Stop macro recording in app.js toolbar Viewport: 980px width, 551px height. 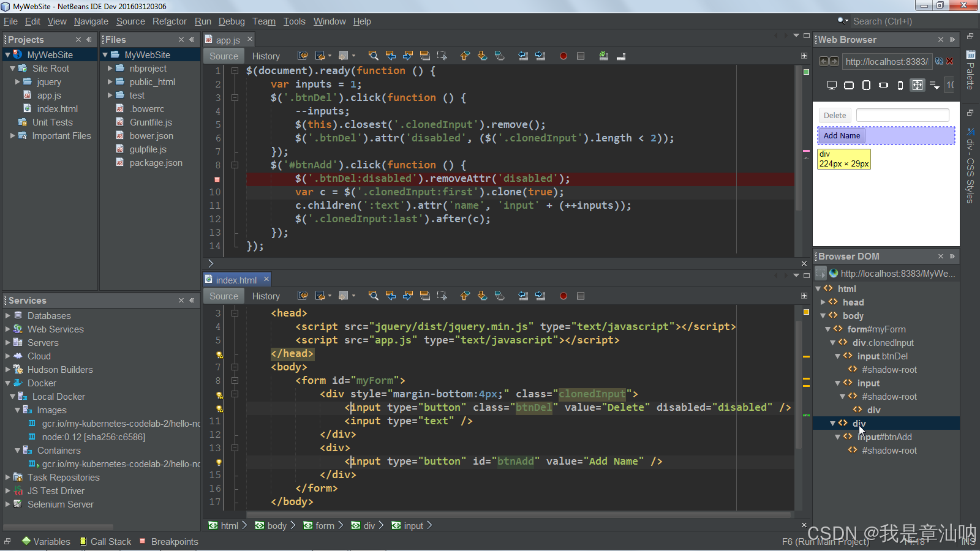[x=581, y=56]
